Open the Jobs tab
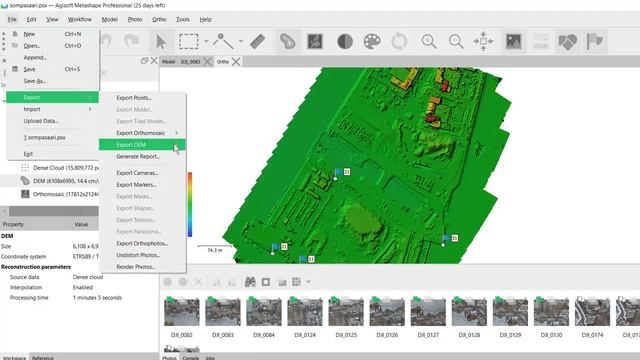The image size is (640, 360). click(x=210, y=358)
